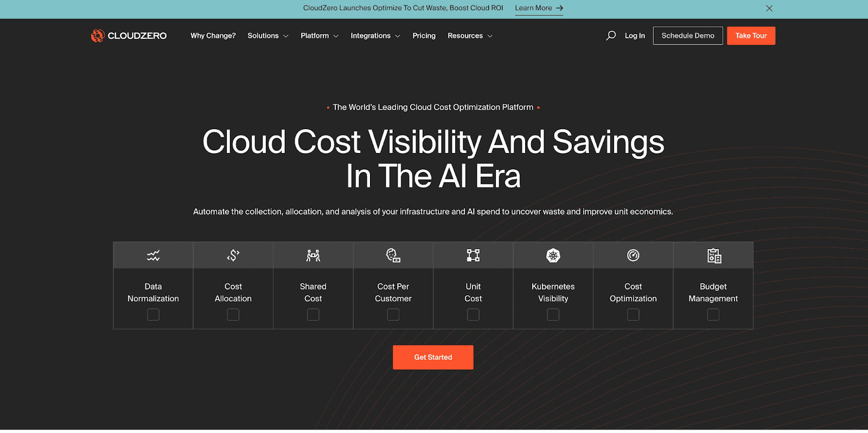Click the Cost Allocation label
868x433 pixels.
(233, 292)
